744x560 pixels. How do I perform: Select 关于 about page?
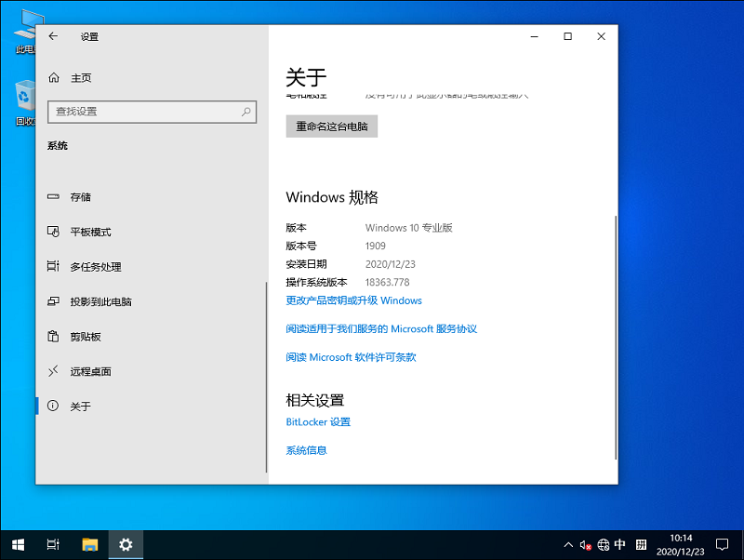tap(81, 407)
